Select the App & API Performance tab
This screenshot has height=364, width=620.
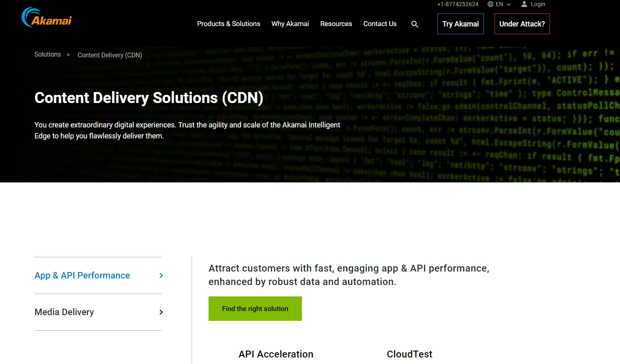(82, 276)
